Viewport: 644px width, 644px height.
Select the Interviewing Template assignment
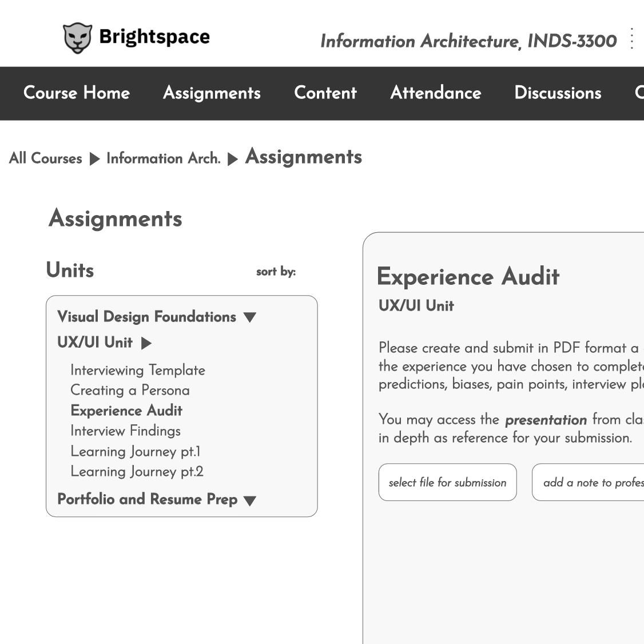(x=137, y=370)
